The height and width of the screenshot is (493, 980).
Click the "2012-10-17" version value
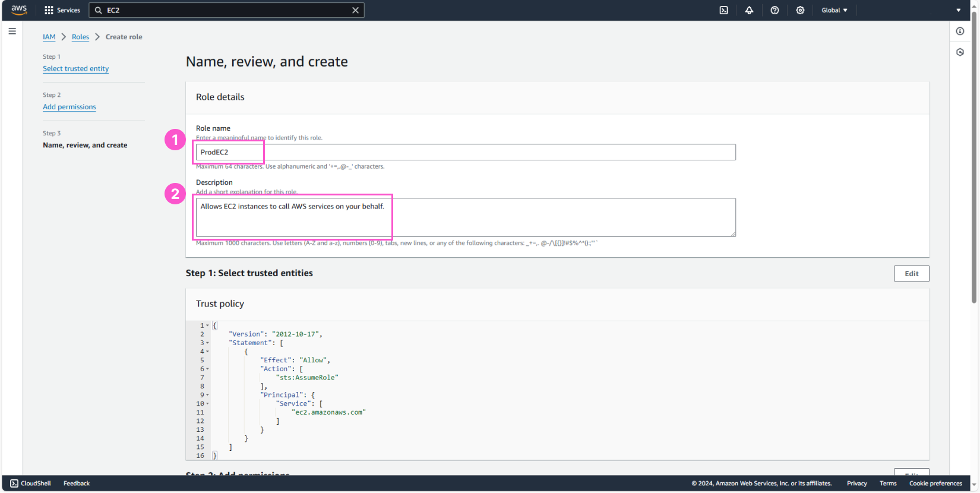(x=295, y=334)
